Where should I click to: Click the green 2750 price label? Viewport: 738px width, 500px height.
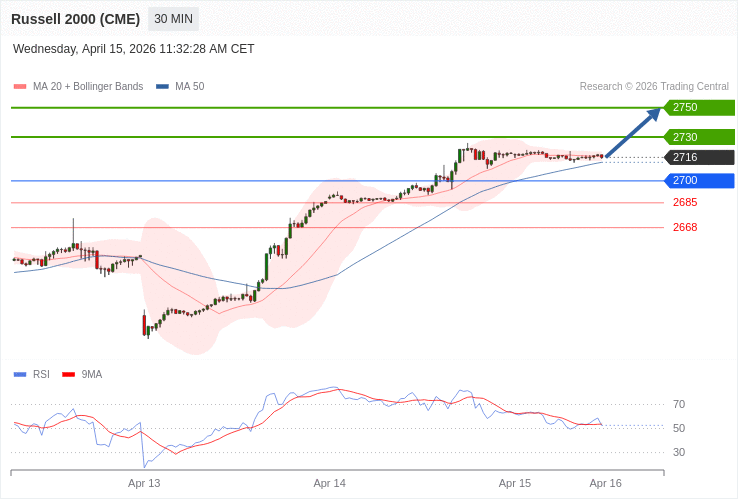[x=699, y=107]
